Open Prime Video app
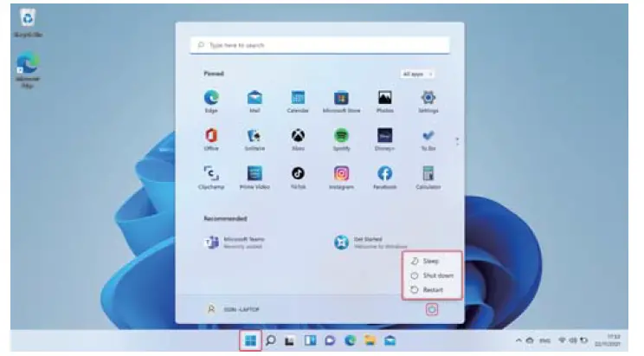This screenshot has height=356, width=644. pyautogui.click(x=254, y=178)
